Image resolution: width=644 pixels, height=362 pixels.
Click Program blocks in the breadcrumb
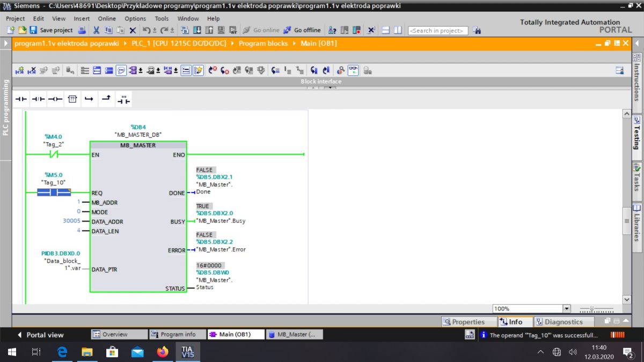263,43
